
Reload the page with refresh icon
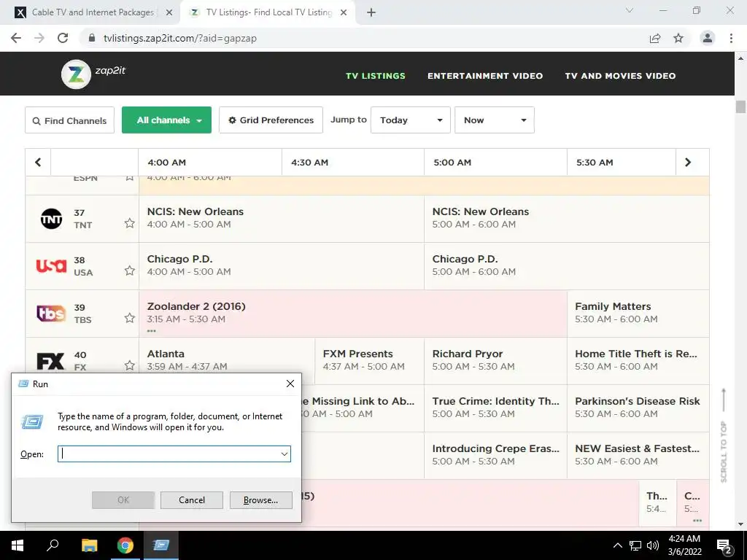[63, 38]
